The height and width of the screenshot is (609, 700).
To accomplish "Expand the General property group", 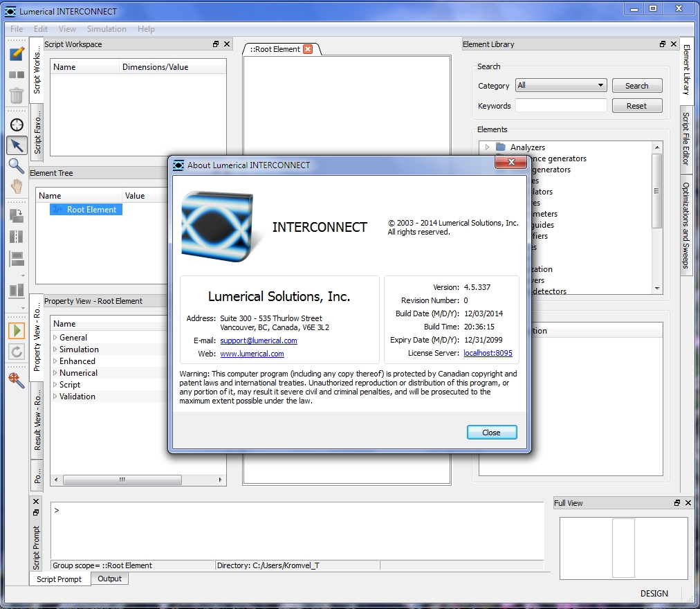I will click(55, 337).
